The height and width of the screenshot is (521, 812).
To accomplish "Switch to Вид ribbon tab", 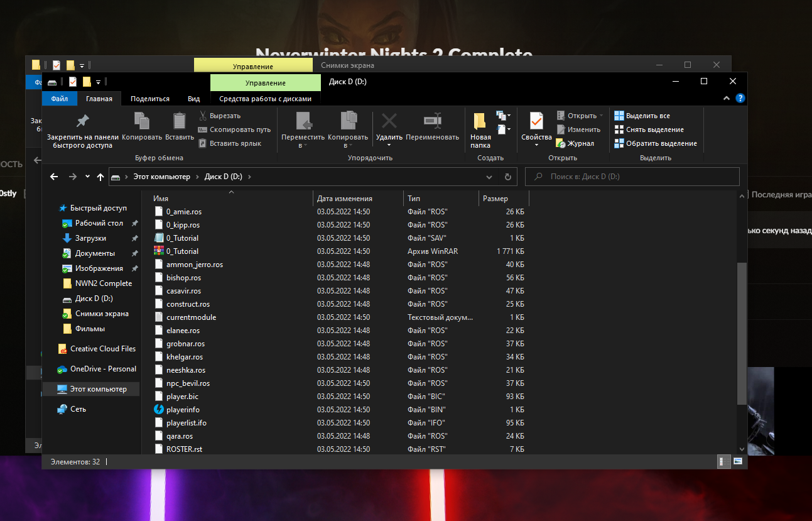I will (x=194, y=99).
